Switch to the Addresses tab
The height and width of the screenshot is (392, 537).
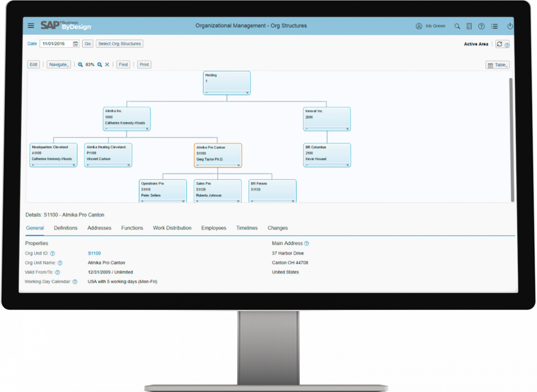point(99,228)
